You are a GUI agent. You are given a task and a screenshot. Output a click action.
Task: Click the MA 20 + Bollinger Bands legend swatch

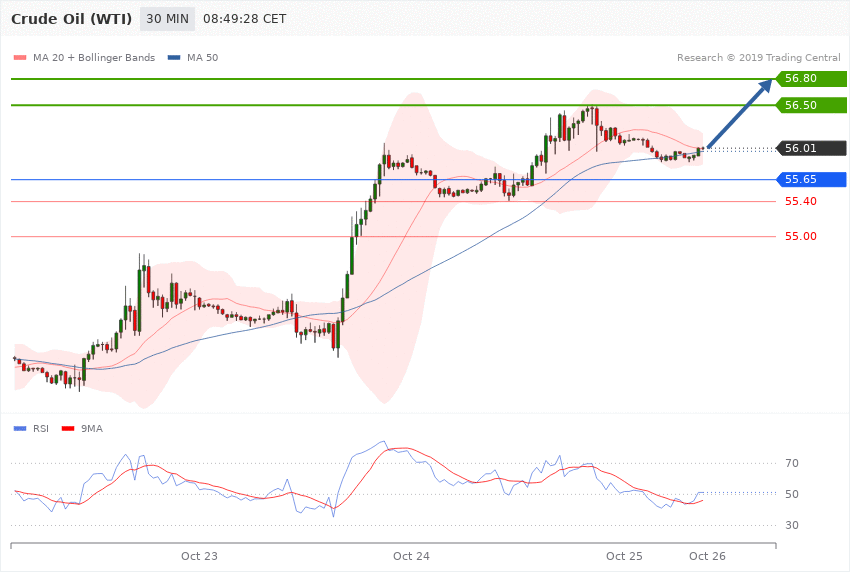(x=20, y=57)
